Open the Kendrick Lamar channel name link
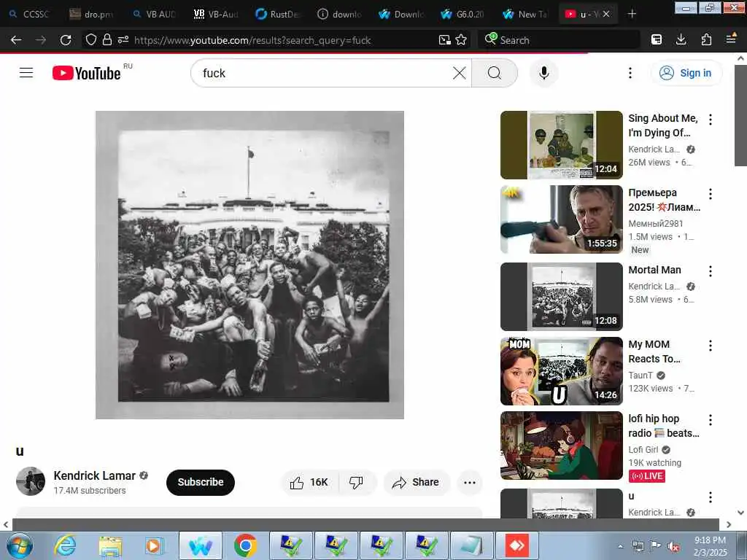 coord(94,475)
